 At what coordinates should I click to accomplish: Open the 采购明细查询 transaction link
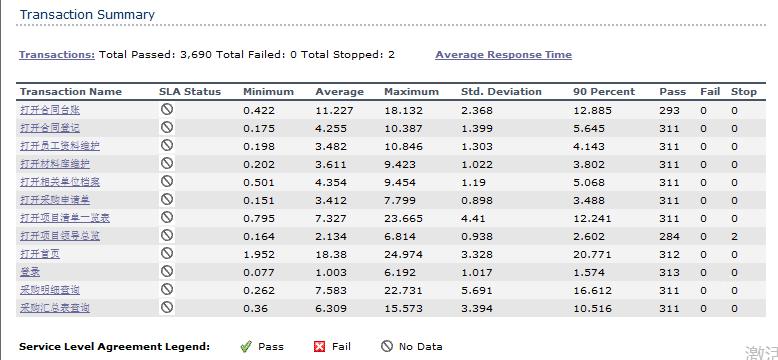pyautogui.click(x=50, y=290)
